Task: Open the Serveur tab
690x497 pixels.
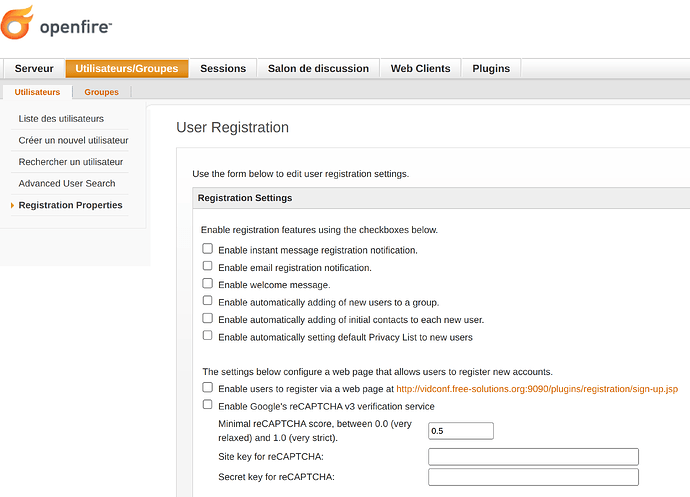Action: click(x=34, y=69)
